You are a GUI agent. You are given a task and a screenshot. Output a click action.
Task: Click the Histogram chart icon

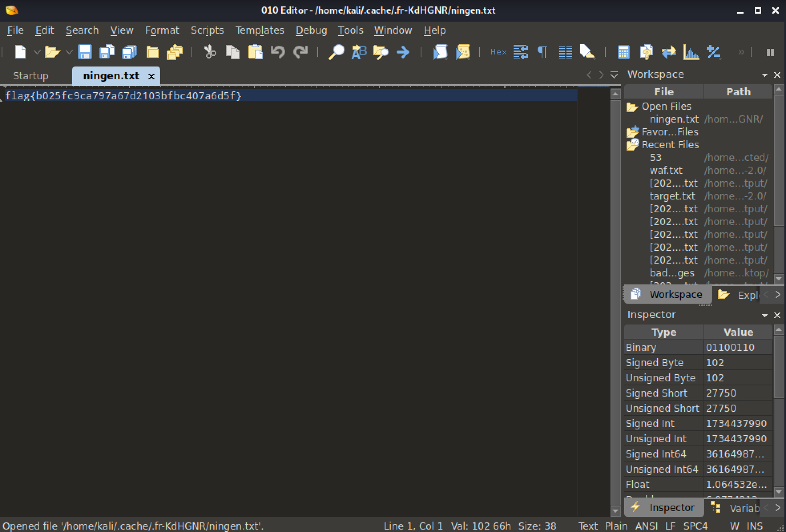pos(691,52)
